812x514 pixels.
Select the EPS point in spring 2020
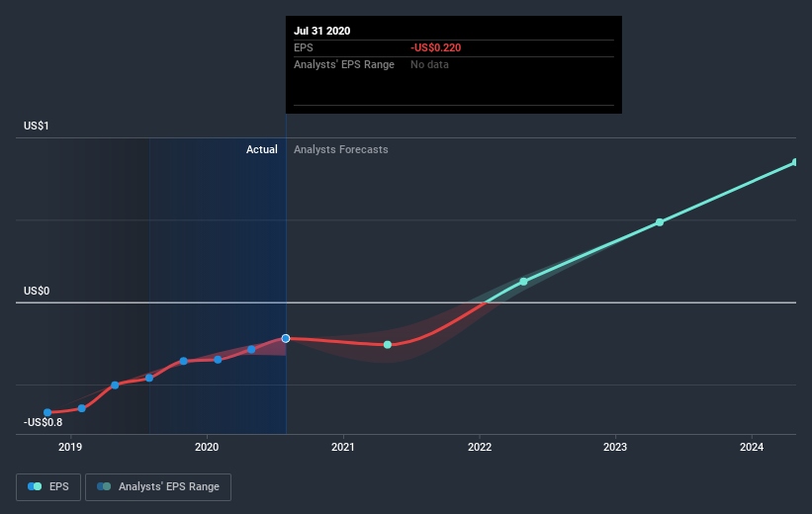coord(251,349)
